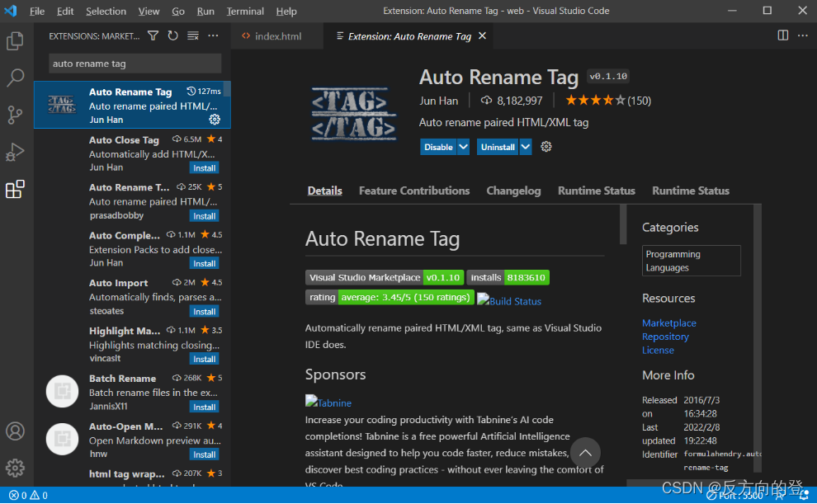This screenshot has width=817, height=504.
Task: Install the Auto Import extension
Action: [x=205, y=311]
